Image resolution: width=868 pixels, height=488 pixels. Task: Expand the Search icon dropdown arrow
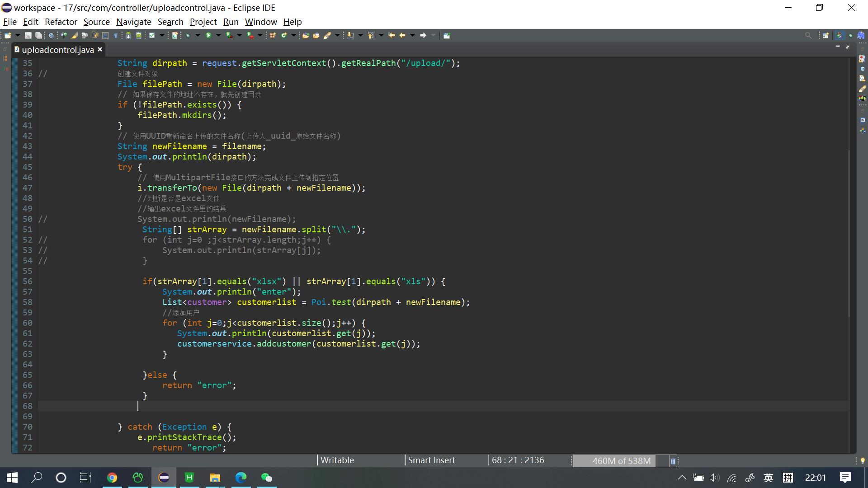pos(337,35)
